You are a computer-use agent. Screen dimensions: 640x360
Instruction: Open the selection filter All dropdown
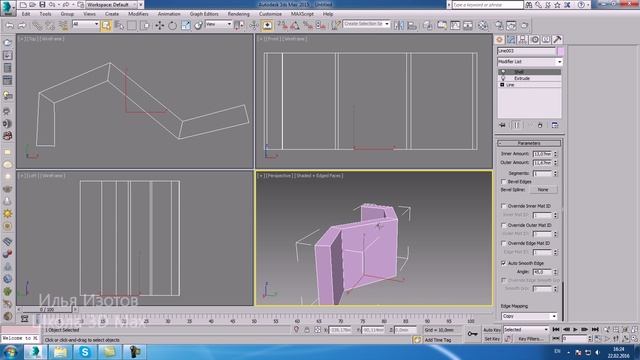tap(85, 24)
